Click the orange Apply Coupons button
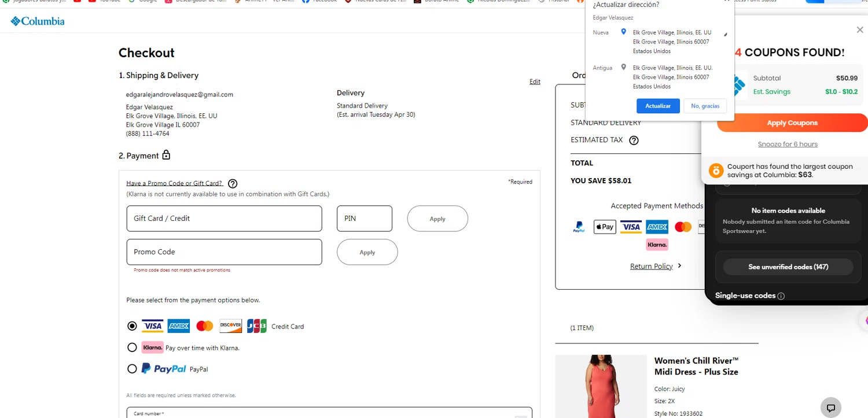 click(792, 123)
